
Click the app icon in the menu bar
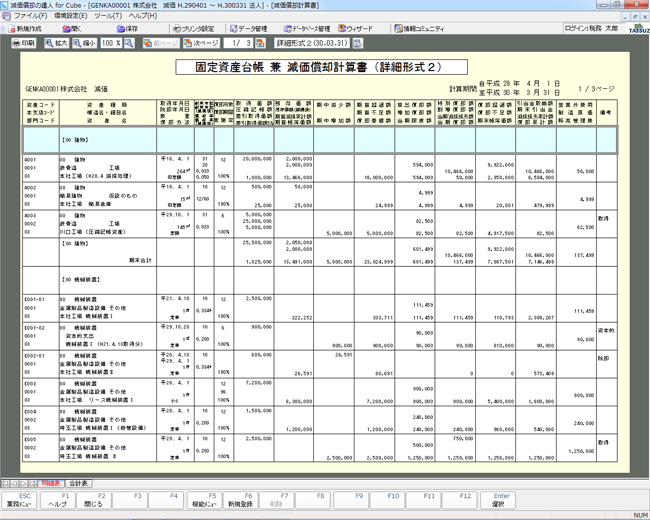tap(6, 16)
